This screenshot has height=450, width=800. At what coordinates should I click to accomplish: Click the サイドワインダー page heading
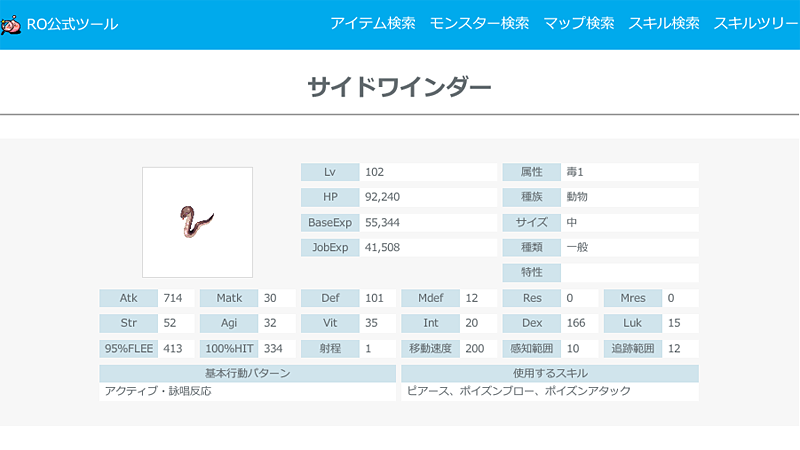(399, 87)
